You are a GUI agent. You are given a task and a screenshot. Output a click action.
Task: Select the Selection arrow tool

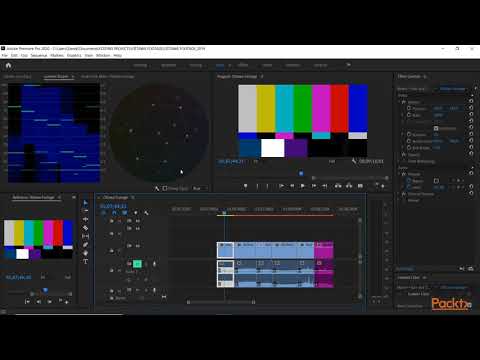85,203
